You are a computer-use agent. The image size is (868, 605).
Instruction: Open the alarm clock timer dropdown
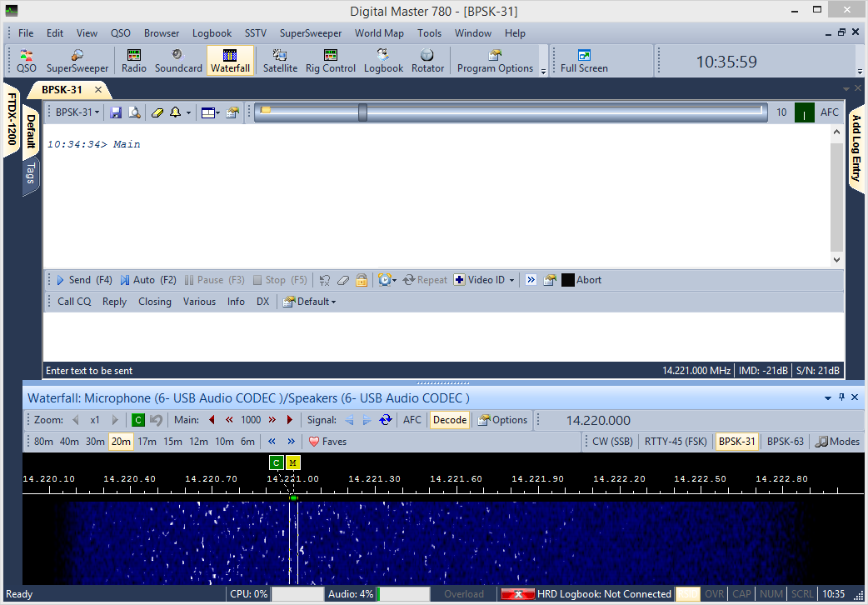[x=387, y=280]
